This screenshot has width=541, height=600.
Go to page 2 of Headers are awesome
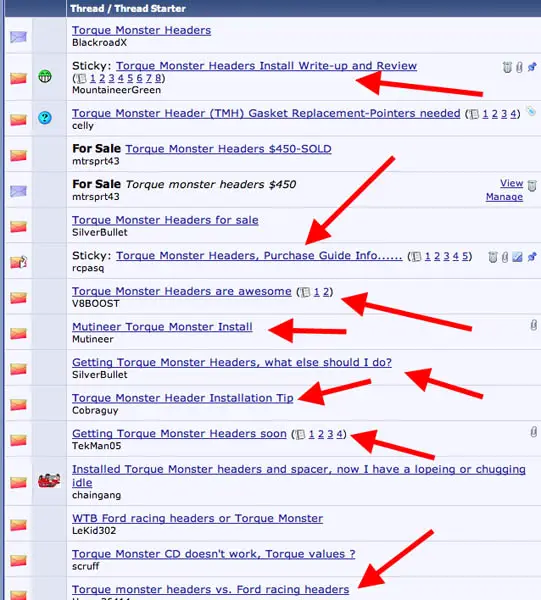point(326,292)
